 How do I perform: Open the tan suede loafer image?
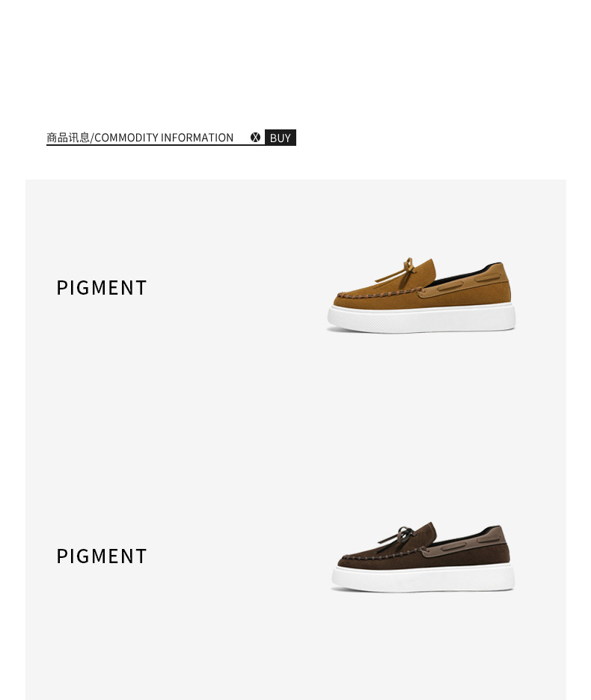coord(420,295)
